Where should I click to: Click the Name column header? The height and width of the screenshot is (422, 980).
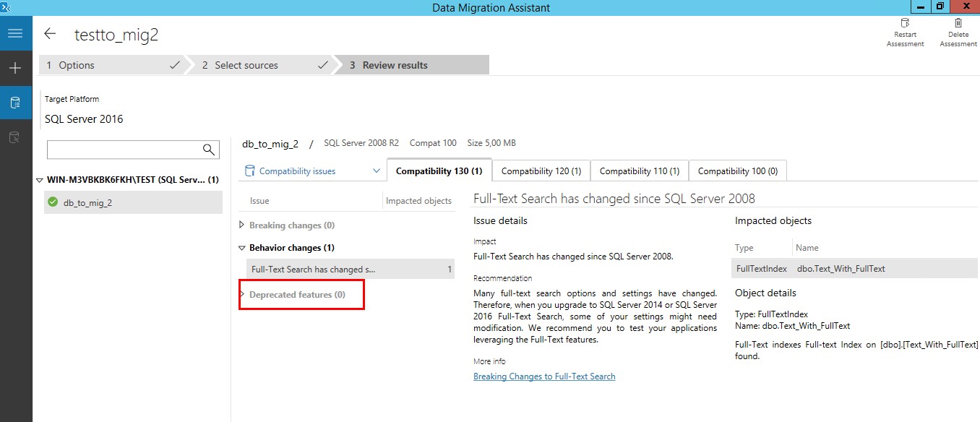807,248
